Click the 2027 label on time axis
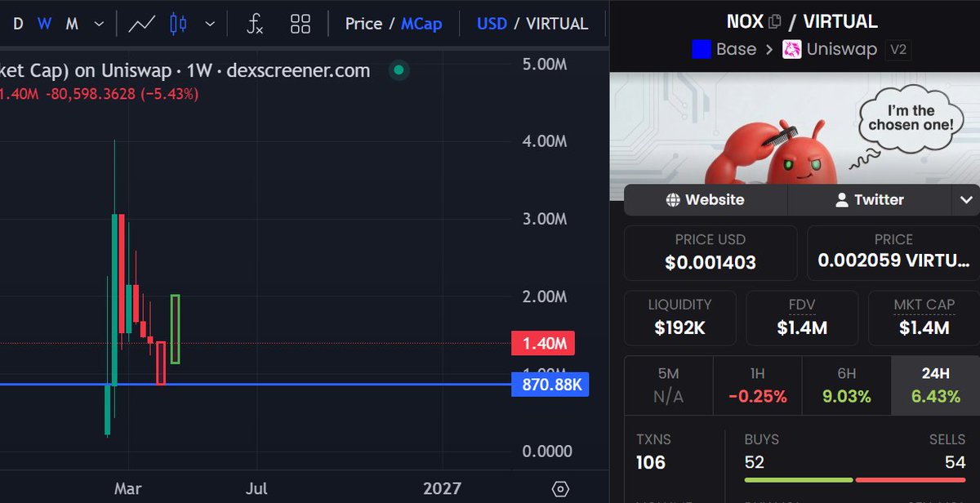The width and height of the screenshot is (980, 503). 442,488
